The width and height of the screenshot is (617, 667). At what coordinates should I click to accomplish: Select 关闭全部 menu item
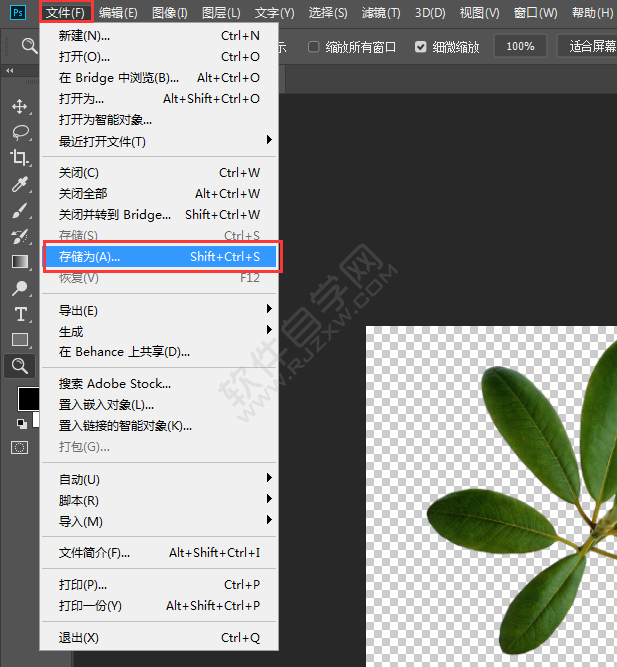(x=159, y=194)
